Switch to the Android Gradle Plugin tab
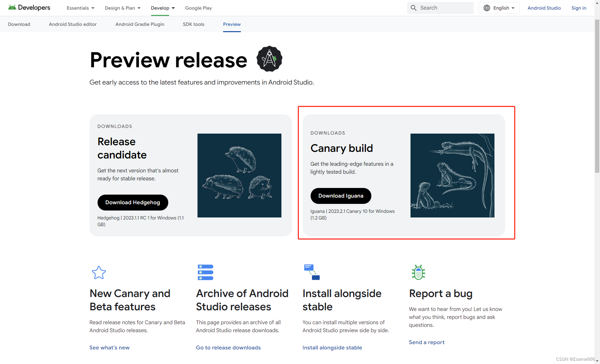 click(140, 24)
